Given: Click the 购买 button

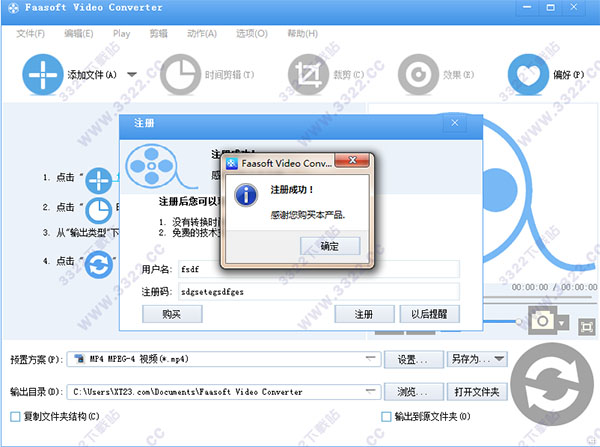Looking at the screenshot, I should click(172, 315).
